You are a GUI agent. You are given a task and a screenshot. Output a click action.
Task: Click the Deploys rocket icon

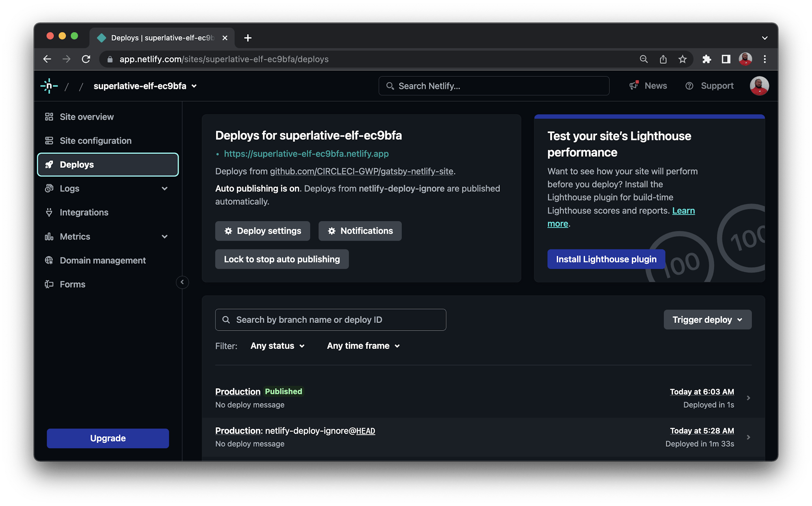click(x=49, y=164)
